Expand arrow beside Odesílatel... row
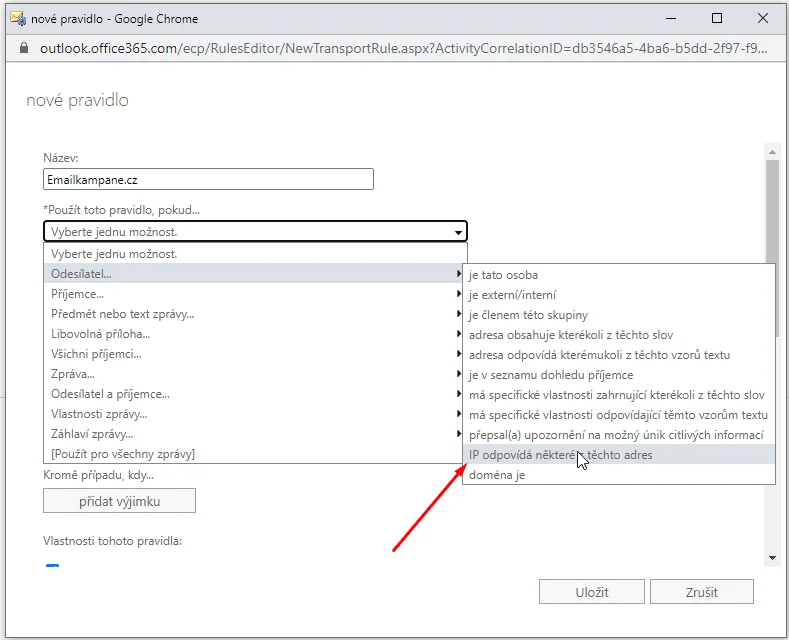Image resolution: width=789 pixels, height=641 pixels. pyautogui.click(x=458, y=274)
